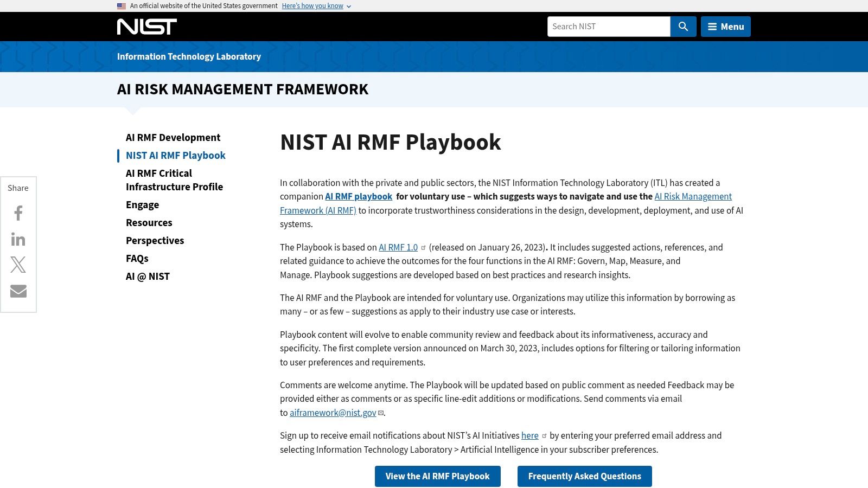Screen dimensions: 868x488
Task: Share page on X (Twitter)
Action: 18,265
